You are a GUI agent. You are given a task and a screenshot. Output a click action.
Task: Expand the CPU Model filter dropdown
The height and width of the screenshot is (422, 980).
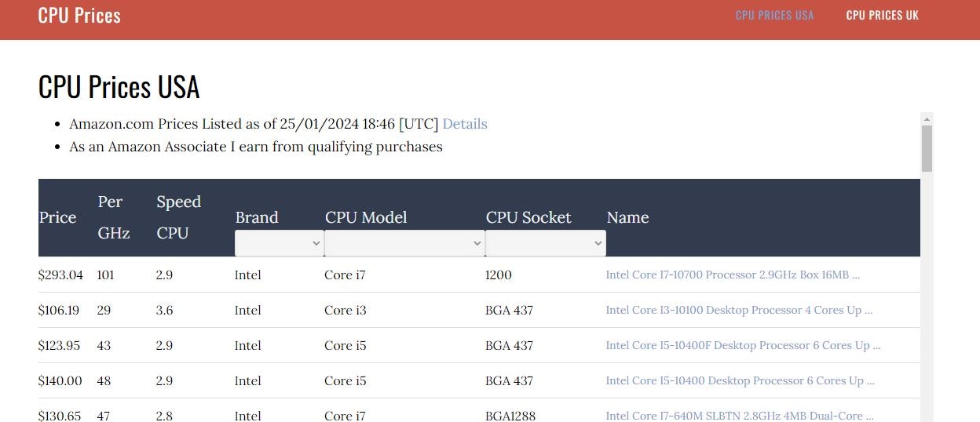(404, 243)
